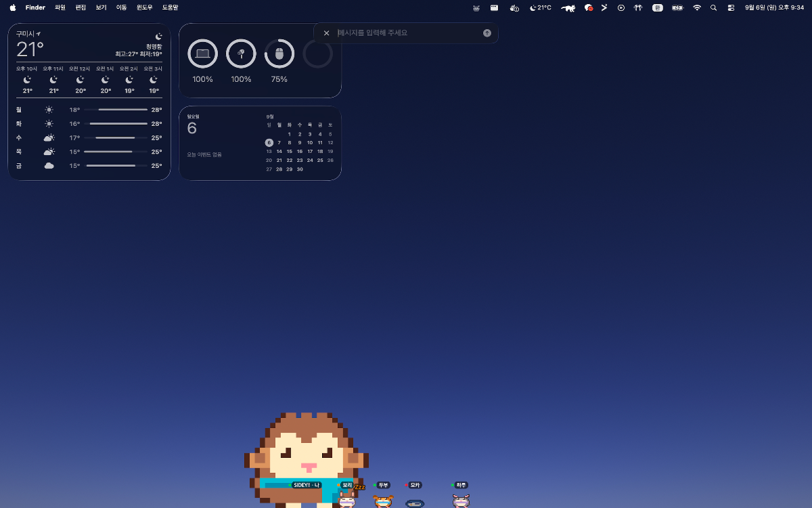Click the 하루 name tag

[460, 485]
